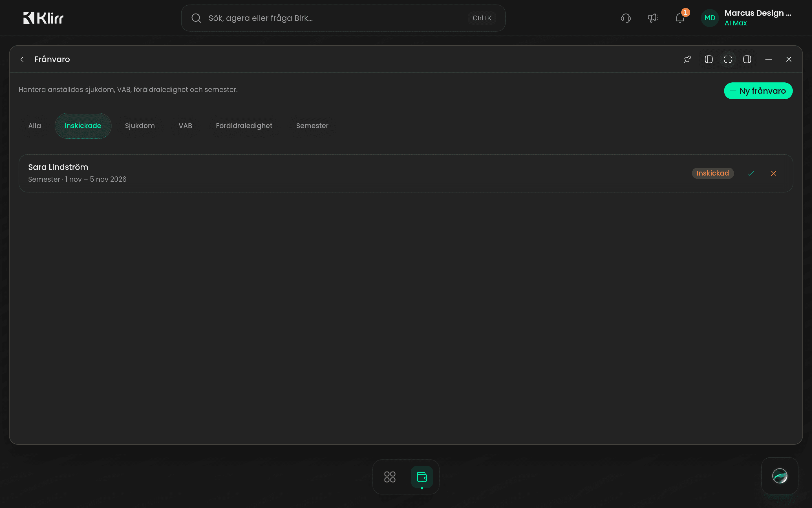This screenshot has width=812, height=508.
Task: Minimize the Frånvaro panel
Action: [768, 60]
